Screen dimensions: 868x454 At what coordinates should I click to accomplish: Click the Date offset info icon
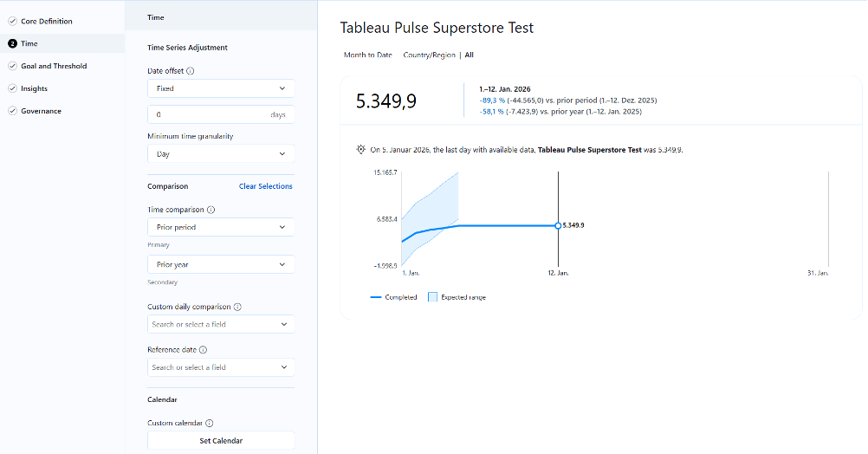coord(191,71)
